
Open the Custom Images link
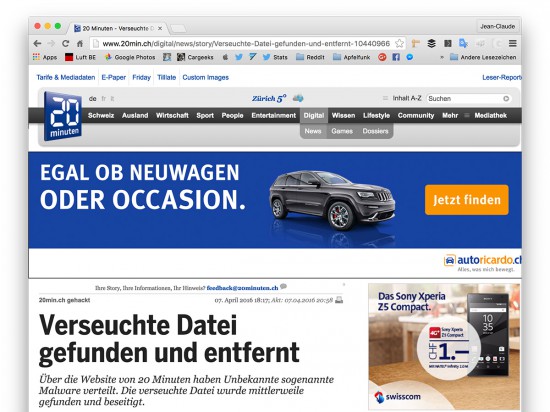coord(206,77)
